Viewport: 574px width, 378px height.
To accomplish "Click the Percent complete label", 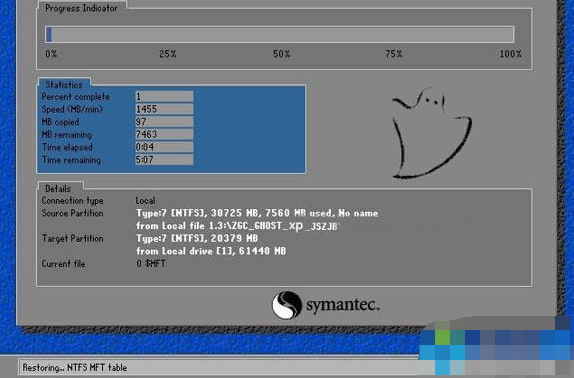I will tap(76, 97).
